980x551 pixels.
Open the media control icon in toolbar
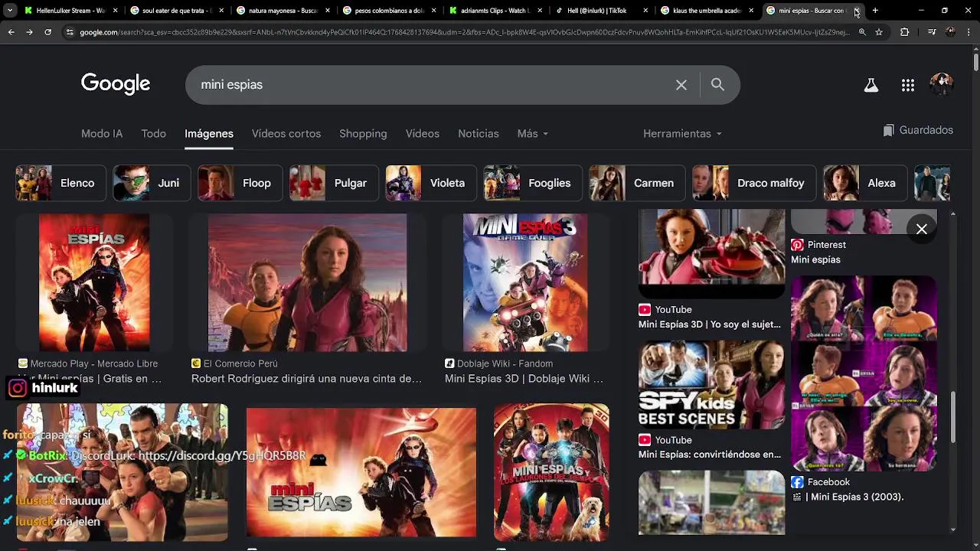coord(932,32)
